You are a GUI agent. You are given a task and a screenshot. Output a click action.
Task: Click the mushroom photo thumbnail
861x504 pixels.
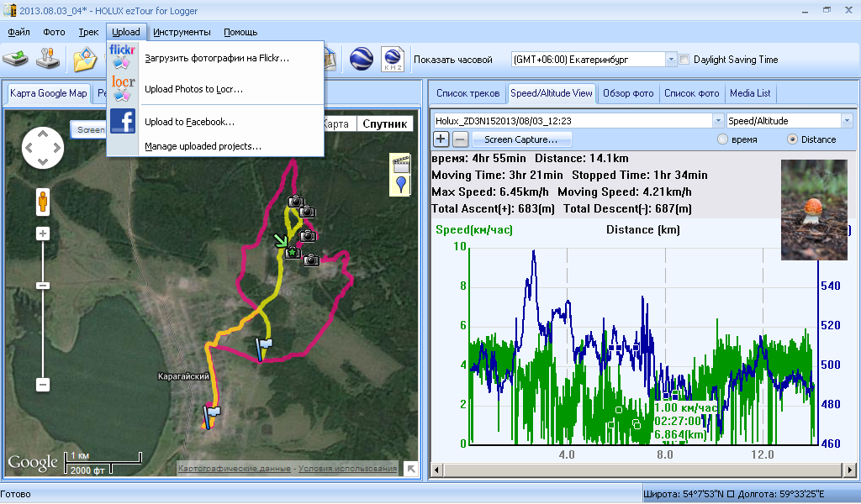(814, 209)
